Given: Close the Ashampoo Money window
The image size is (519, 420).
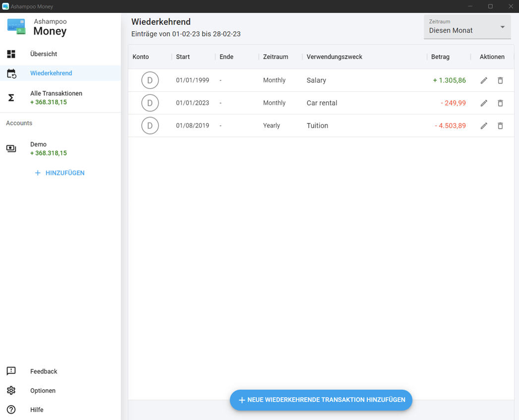Looking at the screenshot, I should [511, 6].
